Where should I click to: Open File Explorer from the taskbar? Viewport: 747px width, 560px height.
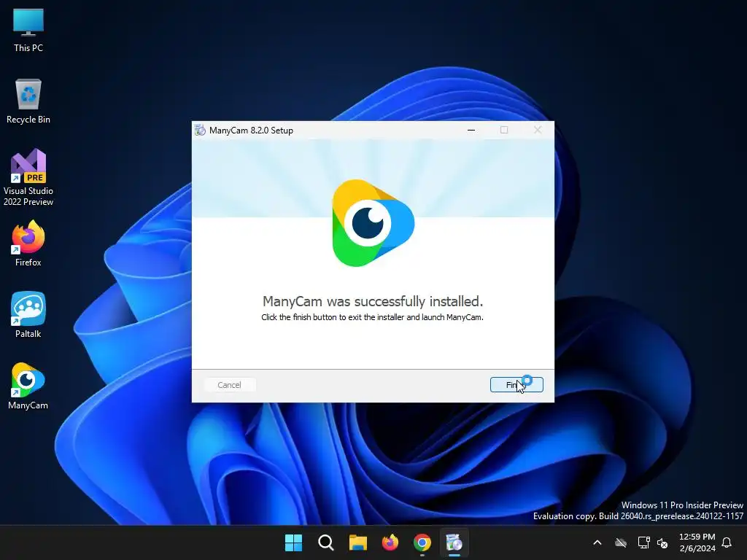(357, 542)
